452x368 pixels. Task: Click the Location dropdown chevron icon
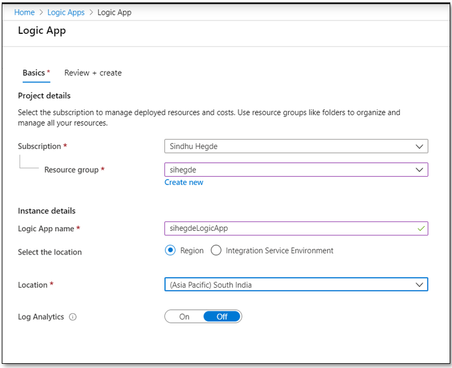(419, 285)
